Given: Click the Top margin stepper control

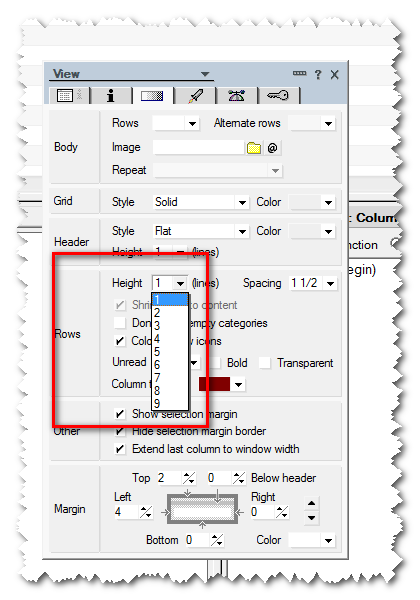Looking at the screenshot, I should pyautogui.click(x=189, y=478).
